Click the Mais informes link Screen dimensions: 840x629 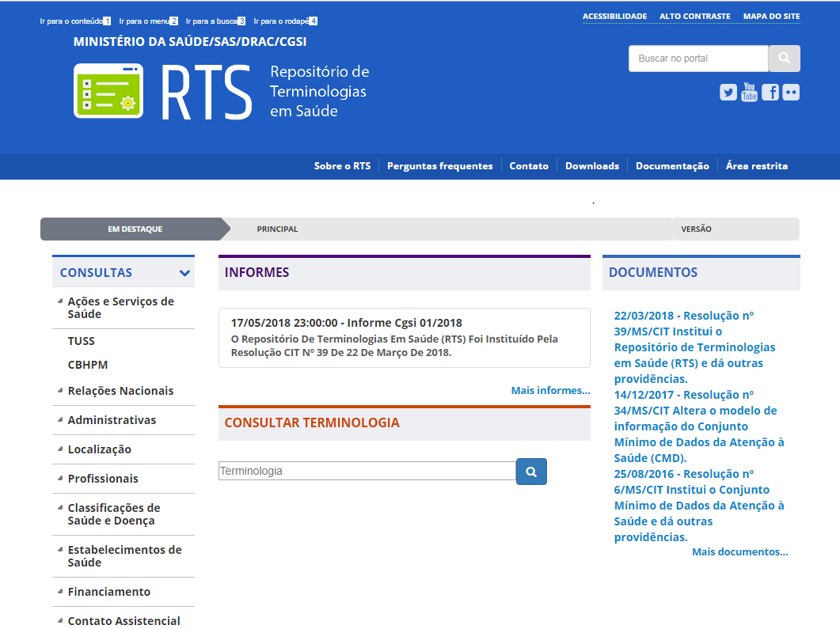point(550,391)
